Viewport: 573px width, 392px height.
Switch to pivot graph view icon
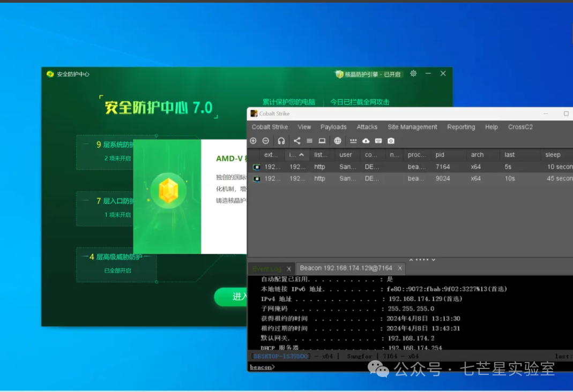[297, 141]
